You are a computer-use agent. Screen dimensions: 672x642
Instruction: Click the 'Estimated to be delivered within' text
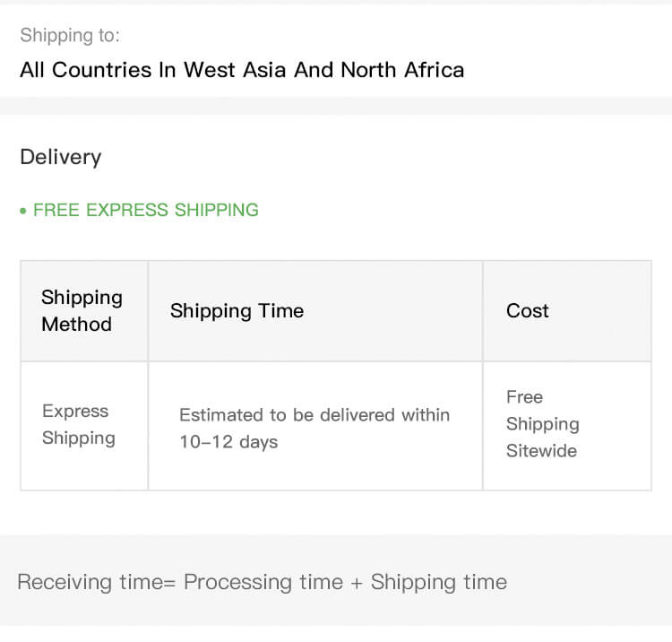(x=314, y=415)
